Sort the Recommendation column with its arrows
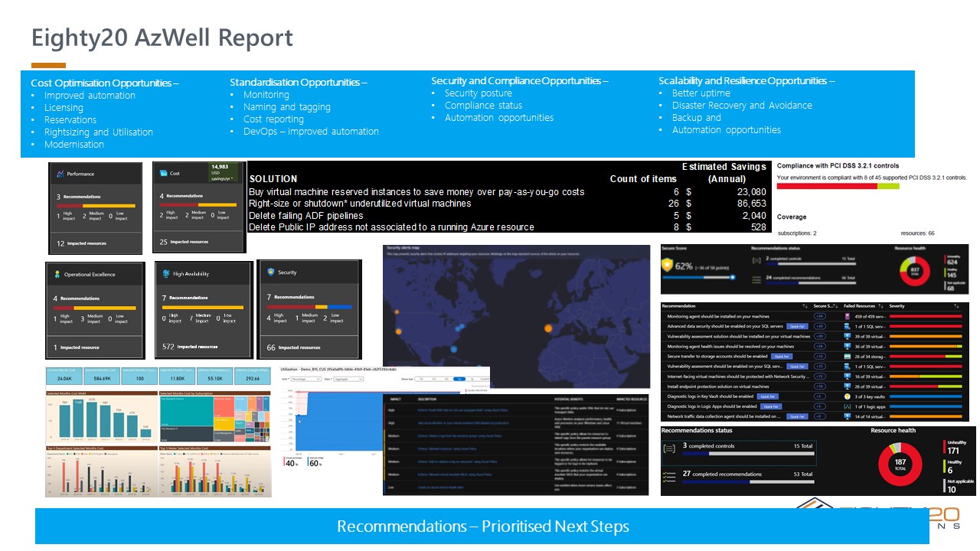Image resolution: width=980 pixels, height=551 pixels. pos(805,306)
